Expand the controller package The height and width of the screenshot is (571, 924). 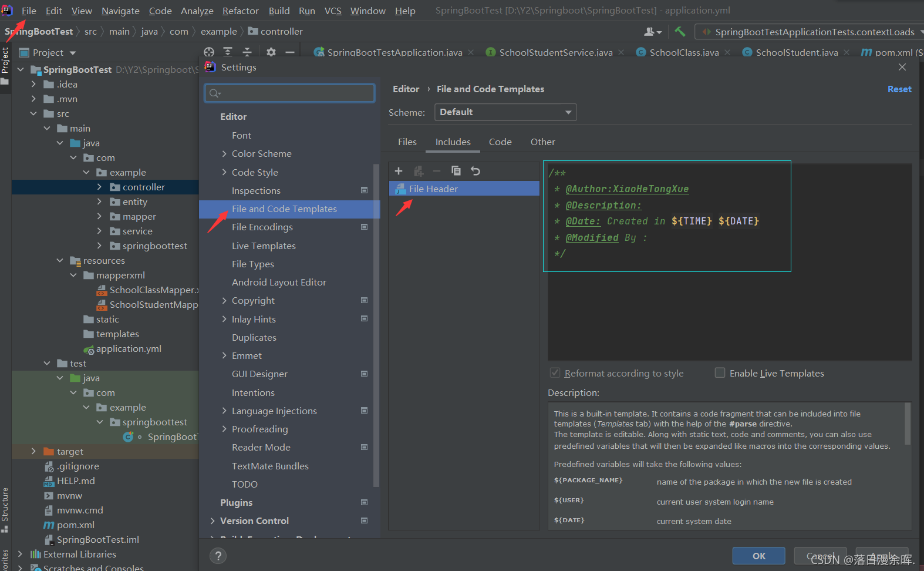pos(99,187)
